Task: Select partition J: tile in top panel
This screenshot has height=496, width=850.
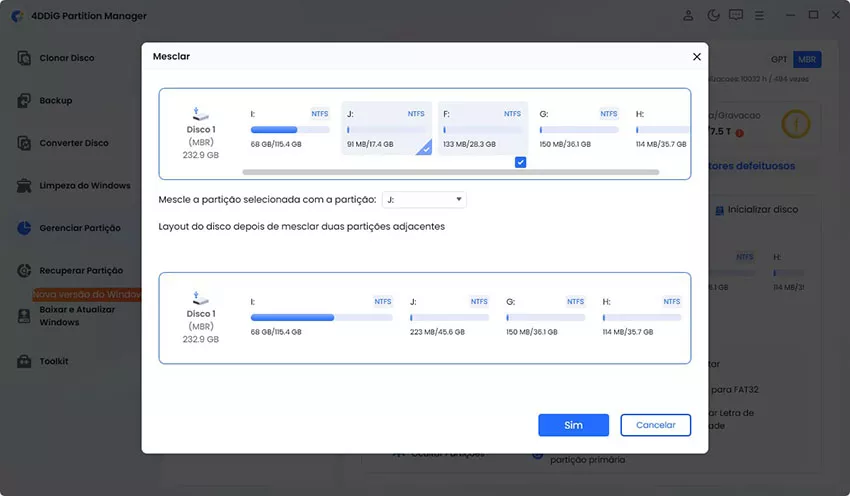Action: 387,128
